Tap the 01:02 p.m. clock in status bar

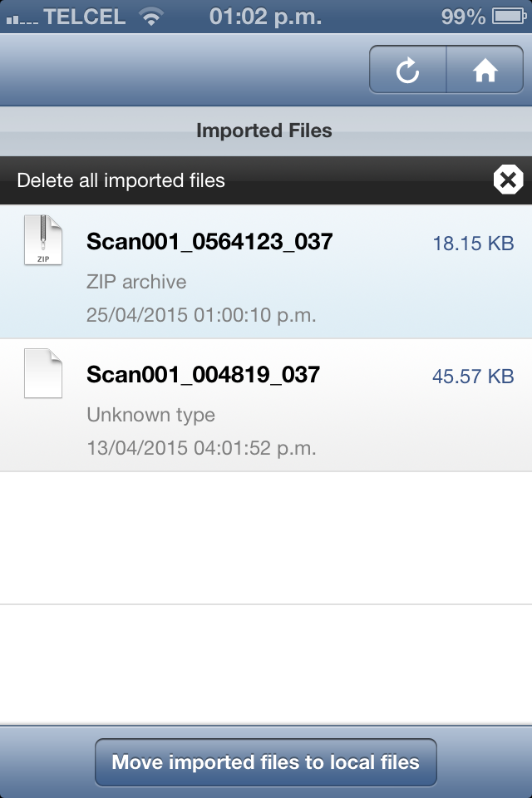pos(265,16)
